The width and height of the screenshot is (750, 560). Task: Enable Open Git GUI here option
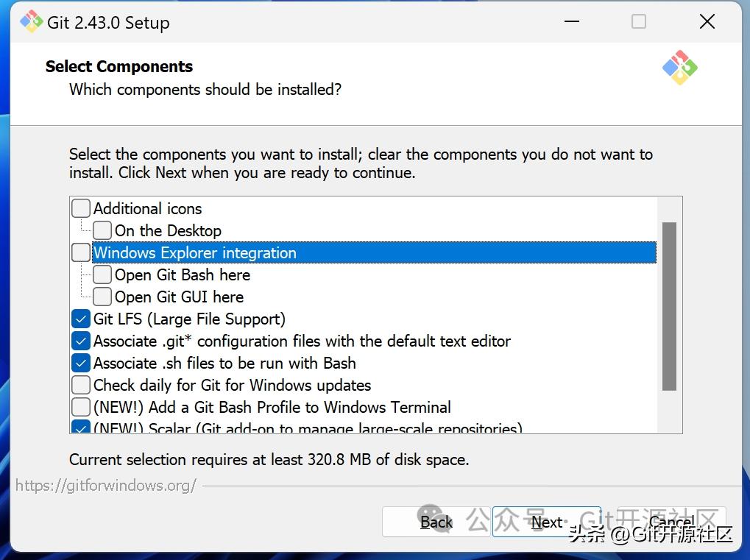102,297
